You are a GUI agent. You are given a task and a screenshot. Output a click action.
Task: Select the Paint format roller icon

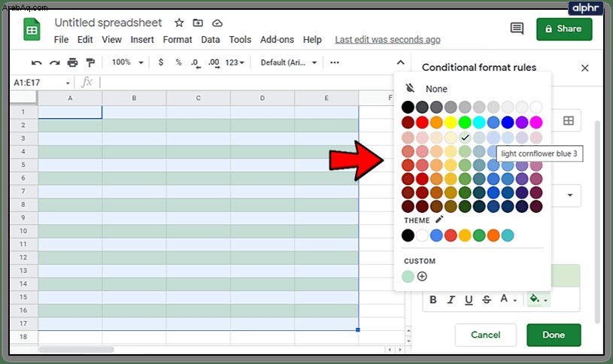pos(90,62)
